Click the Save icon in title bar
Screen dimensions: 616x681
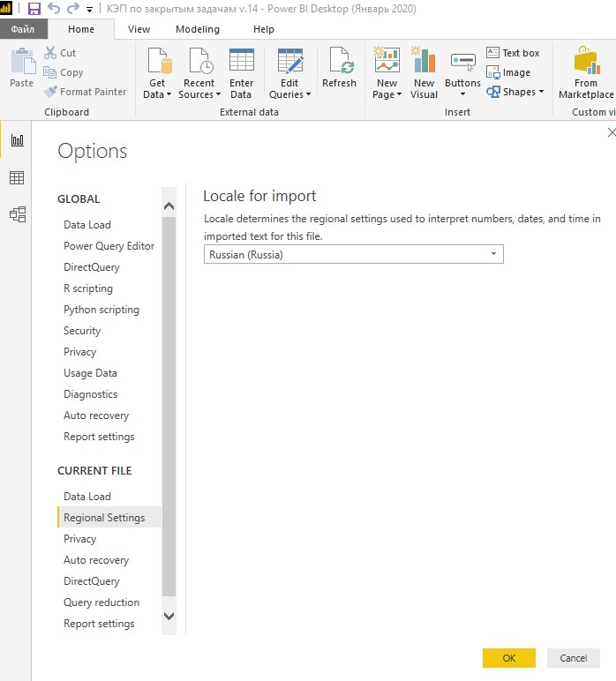pos(34,9)
